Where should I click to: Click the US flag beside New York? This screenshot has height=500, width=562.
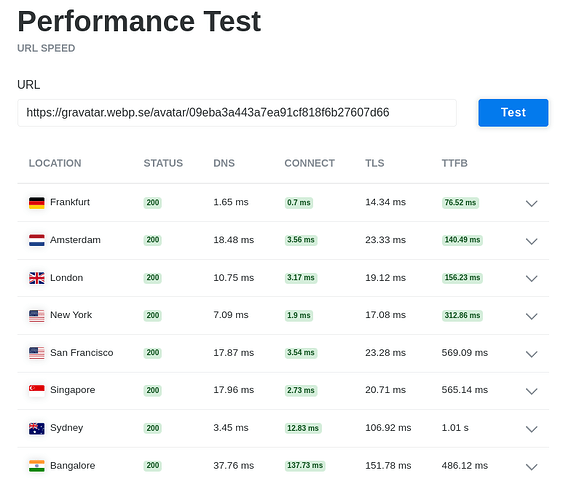point(37,315)
